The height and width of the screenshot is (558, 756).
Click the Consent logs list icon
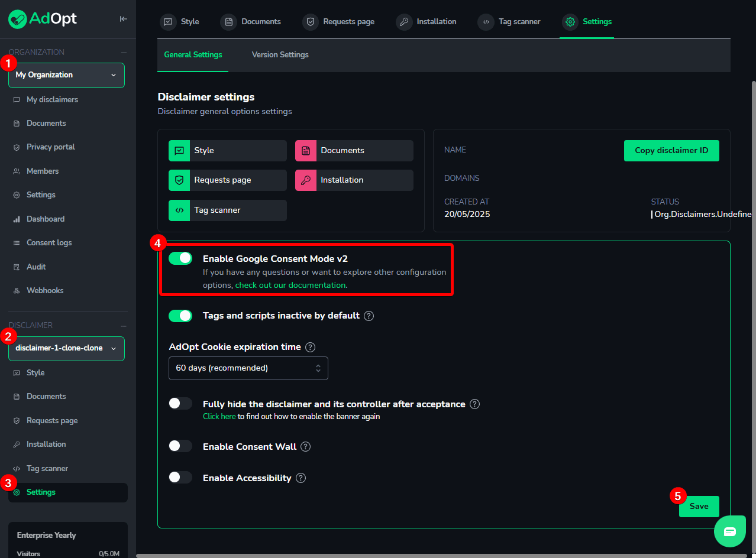[17, 243]
